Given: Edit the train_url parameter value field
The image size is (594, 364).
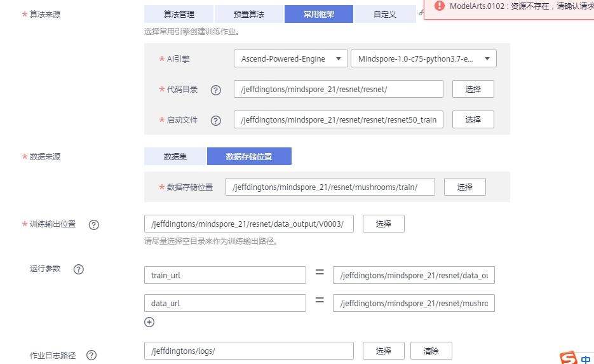Looking at the screenshot, I should 414,275.
